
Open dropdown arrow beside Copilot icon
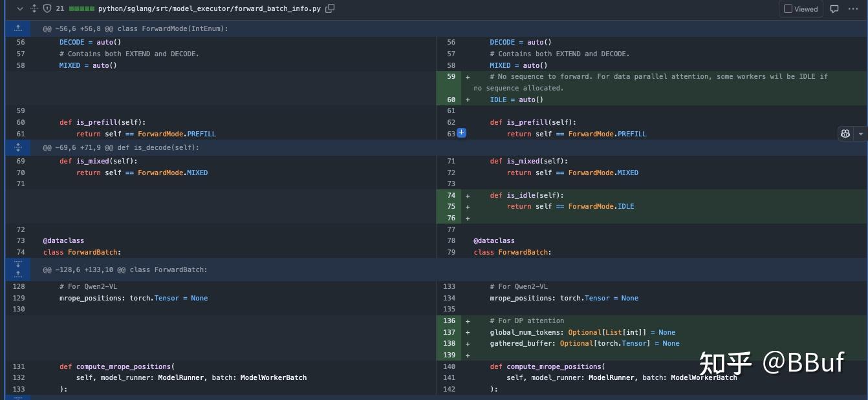pyautogui.click(x=860, y=134)
